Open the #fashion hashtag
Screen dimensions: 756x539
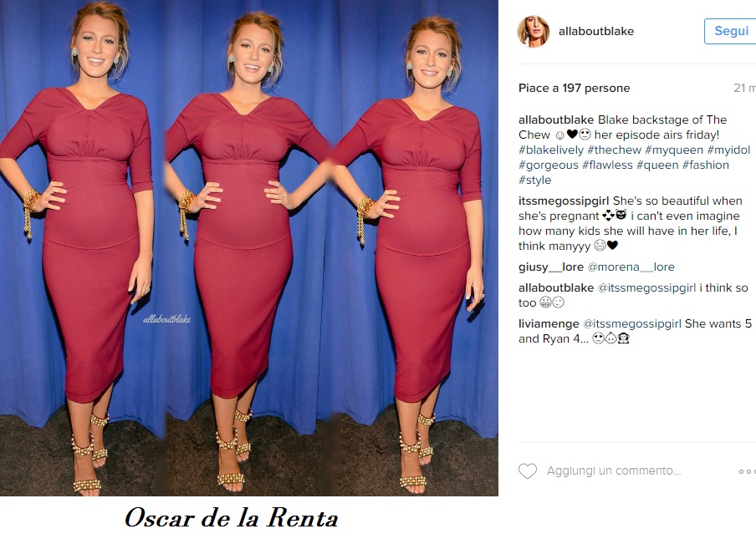click(x=705, y=165)
